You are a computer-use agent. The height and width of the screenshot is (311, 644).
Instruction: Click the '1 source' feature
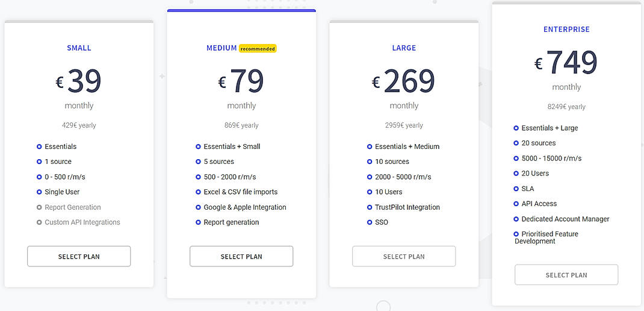pos(58,162)
